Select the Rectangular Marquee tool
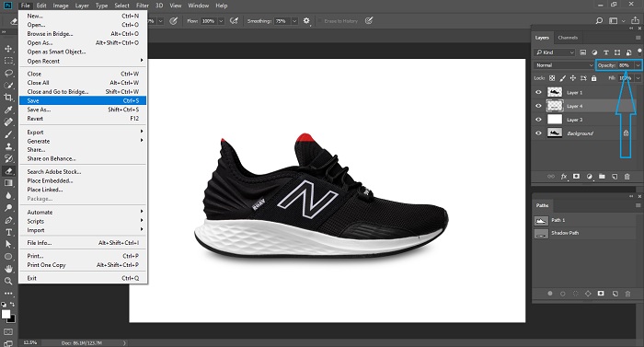Image resolution: width=644 pixels, height=347 pixels. tap(8, 61)
